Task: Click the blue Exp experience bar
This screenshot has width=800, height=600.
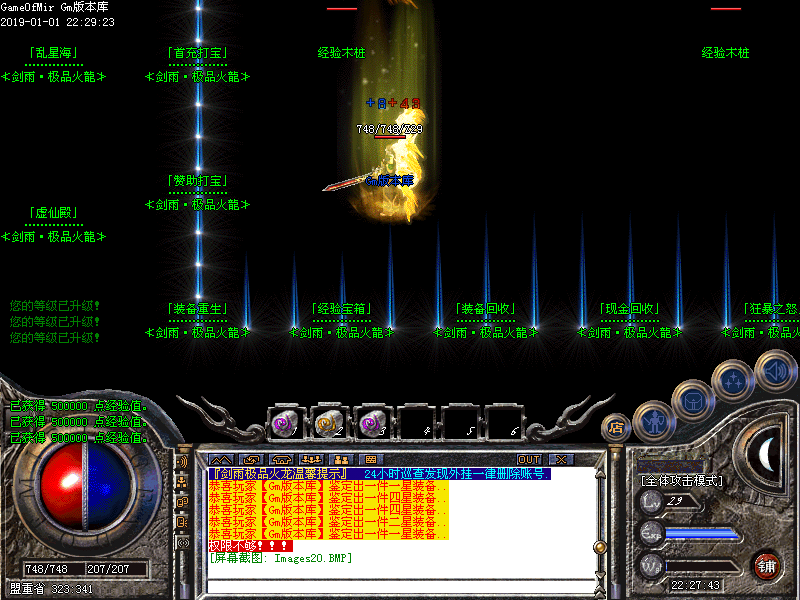Action: [702, 535]
